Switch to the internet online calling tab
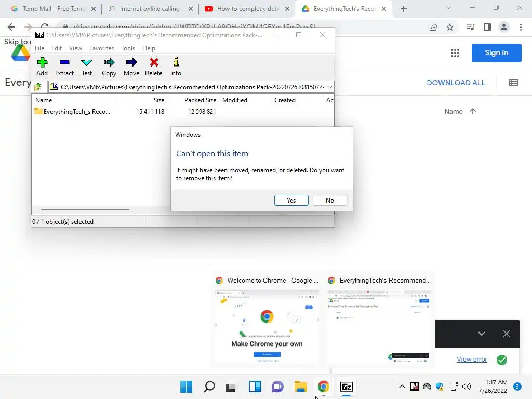 [x=150, y=9]
